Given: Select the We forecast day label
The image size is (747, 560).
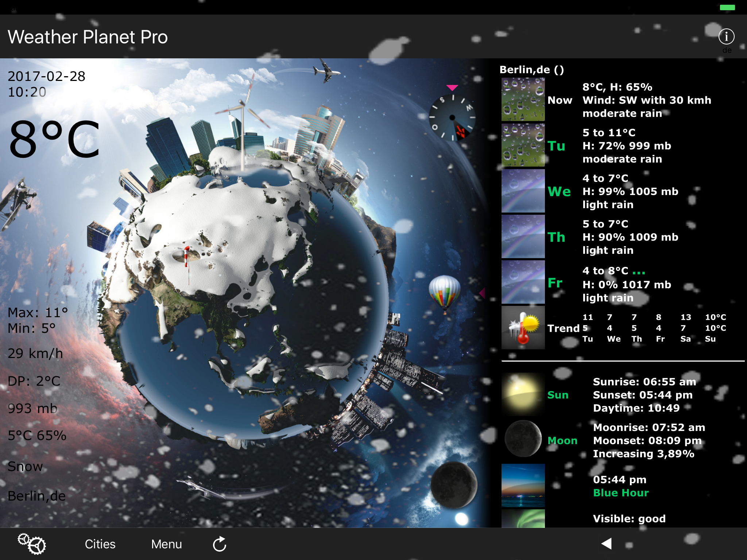Looking at the screenshot, I should [559, 191].
